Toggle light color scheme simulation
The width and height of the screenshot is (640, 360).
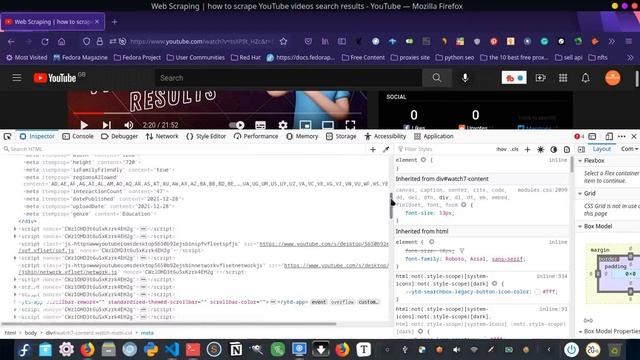pos(540,149)
